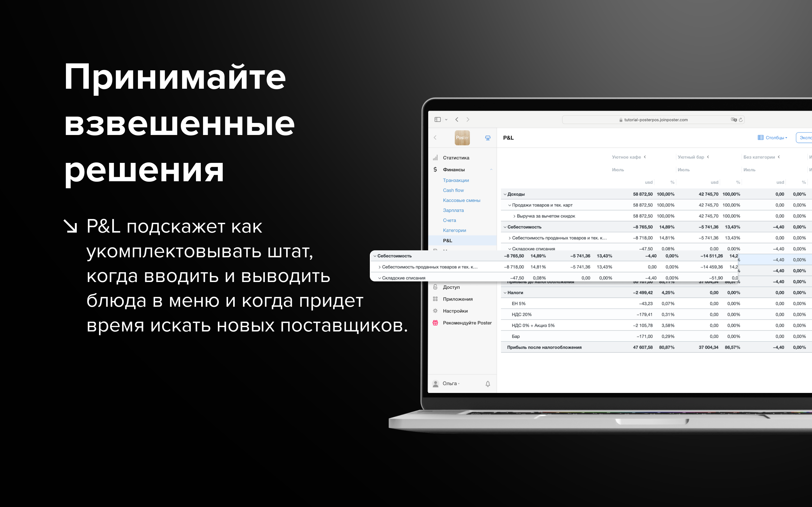This screenshot has width=812, height=507.
Task: Click the Приложения sidebar icon
Action: [435, 299]
